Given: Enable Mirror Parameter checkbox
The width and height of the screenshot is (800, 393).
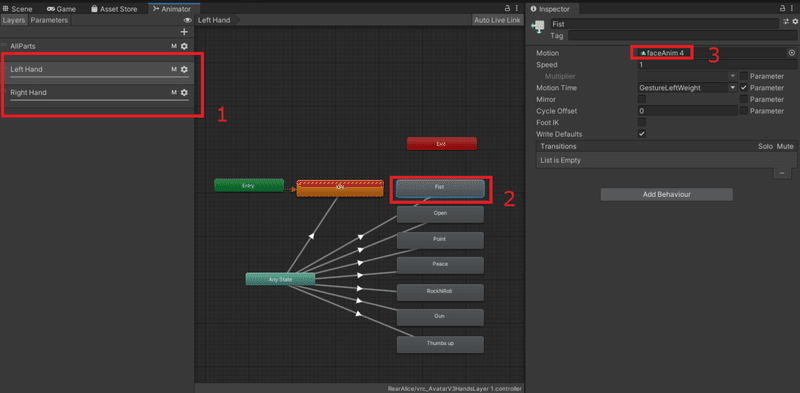Looking at the screenshot, I should point(744,99).
